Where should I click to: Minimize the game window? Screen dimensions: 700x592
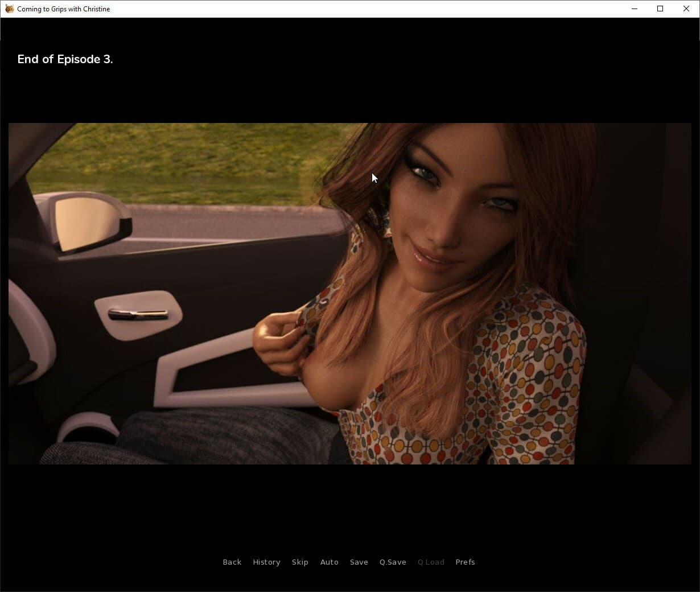[635, 9]
